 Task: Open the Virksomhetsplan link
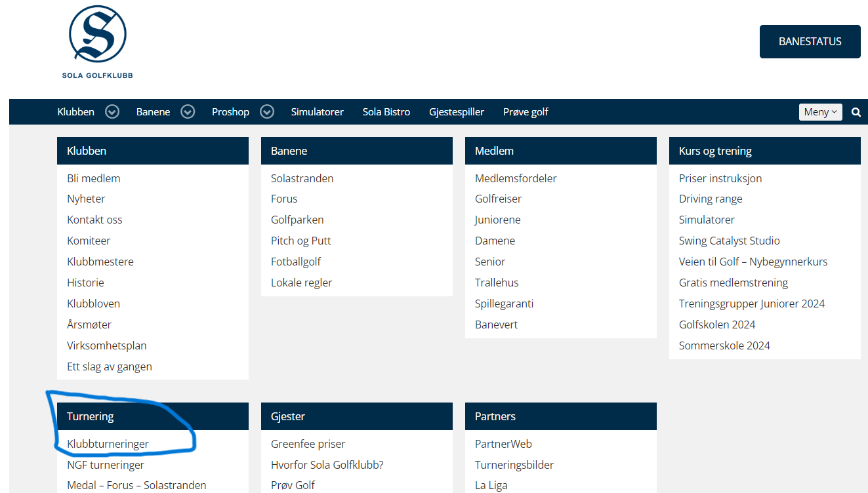click(107, 345)
